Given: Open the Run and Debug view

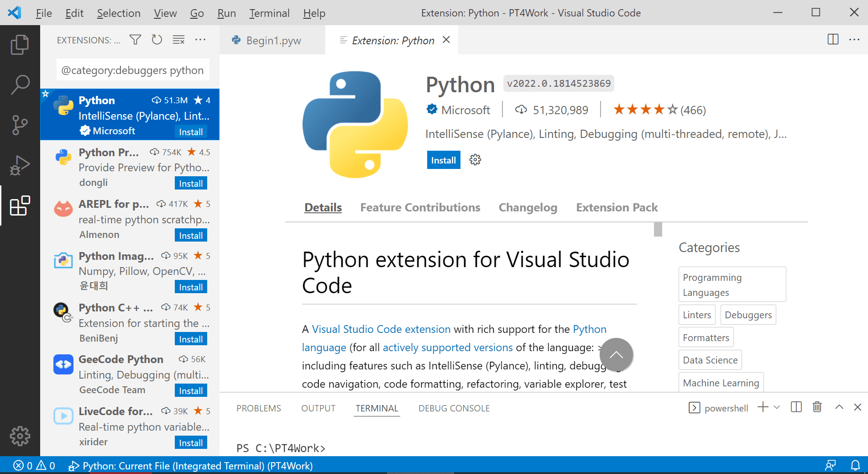Looking at the screenshot, I should tap(20, 165).
